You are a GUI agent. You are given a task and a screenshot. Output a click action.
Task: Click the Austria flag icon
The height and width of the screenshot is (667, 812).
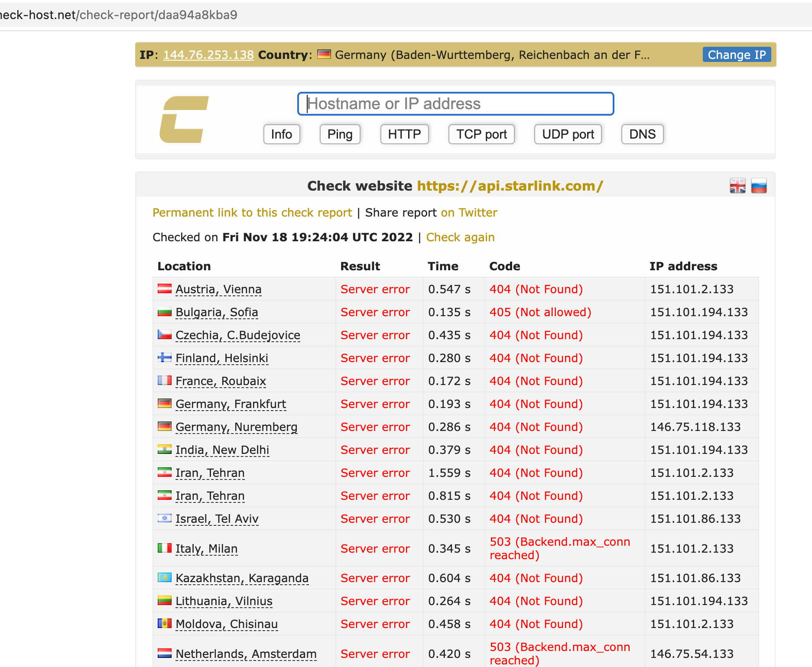(x=164, y=288)
